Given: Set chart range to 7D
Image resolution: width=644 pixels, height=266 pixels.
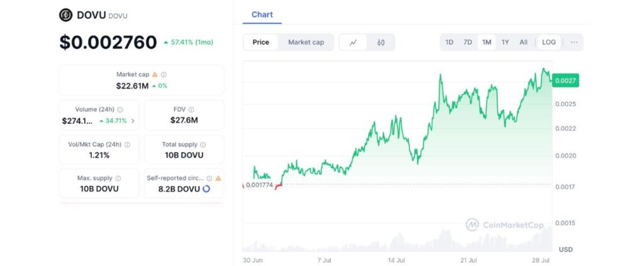Looking at the screenshot, I should coord(467,42).
